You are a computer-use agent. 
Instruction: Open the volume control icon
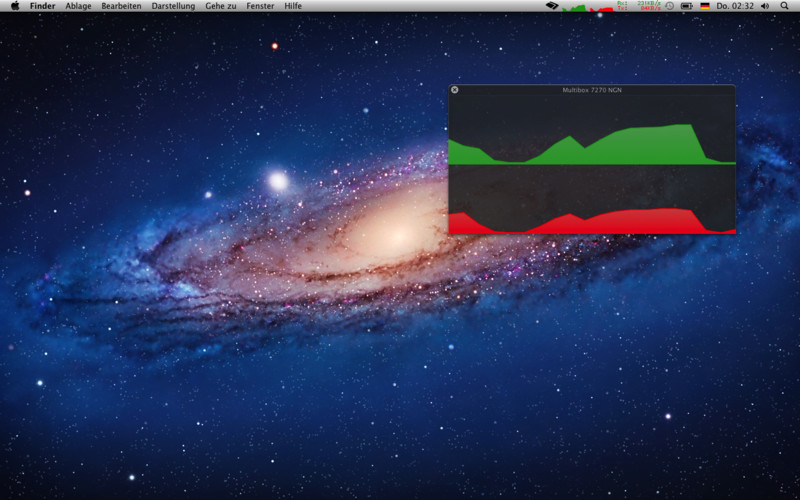[765, 6]
